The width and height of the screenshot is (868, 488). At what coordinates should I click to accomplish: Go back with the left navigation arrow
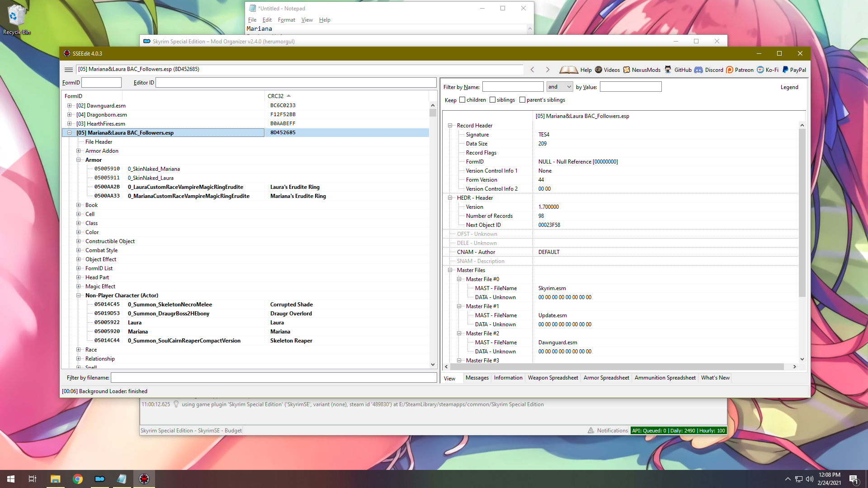(533, 70)
